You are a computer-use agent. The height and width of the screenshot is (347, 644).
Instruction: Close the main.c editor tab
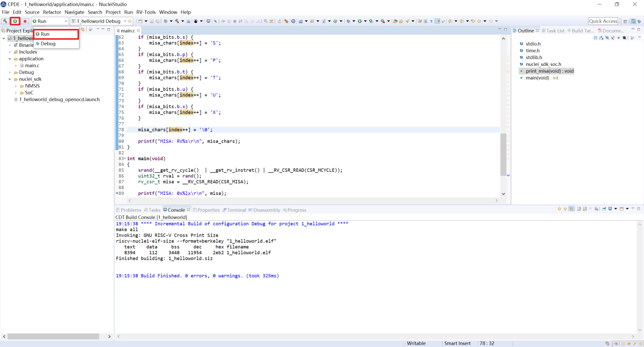(x=139, y=31)
